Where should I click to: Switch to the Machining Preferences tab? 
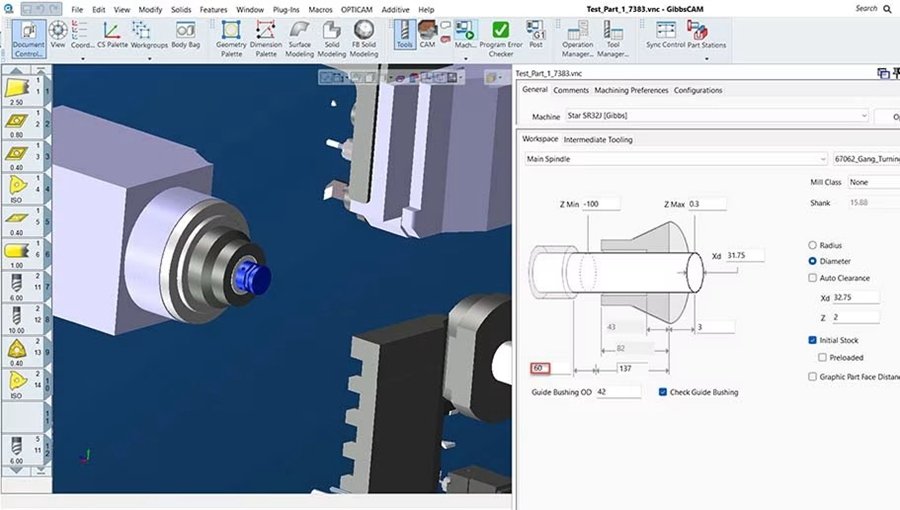pyautogui.click(x=631, y=90)
